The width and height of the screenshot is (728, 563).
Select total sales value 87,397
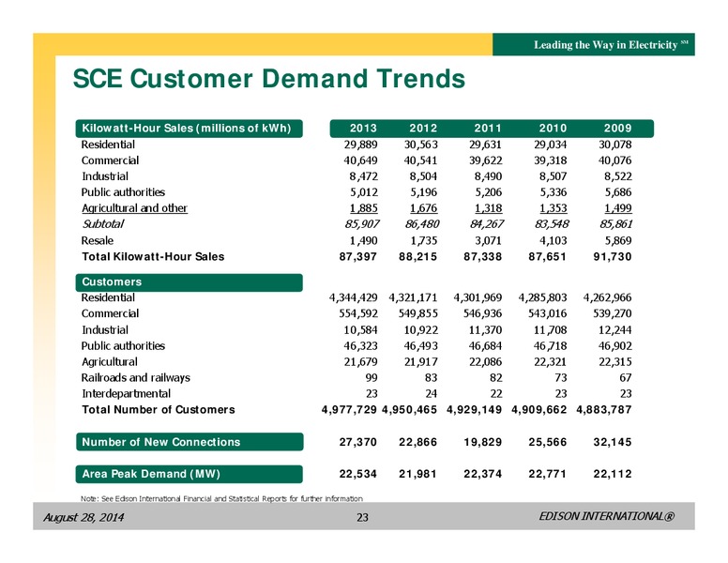click(358, 257)
